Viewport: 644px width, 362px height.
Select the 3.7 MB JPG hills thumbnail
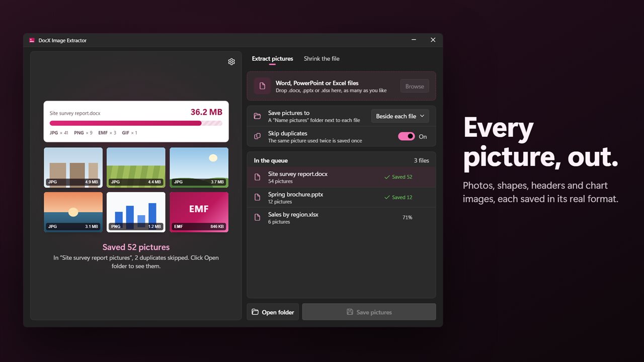[199, 167]
